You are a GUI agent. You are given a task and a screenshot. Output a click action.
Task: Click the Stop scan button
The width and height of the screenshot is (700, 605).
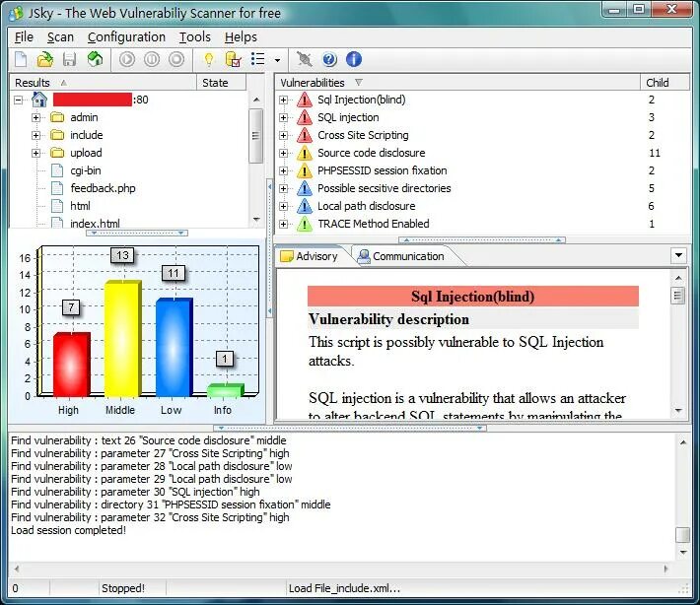click(176, 59)
